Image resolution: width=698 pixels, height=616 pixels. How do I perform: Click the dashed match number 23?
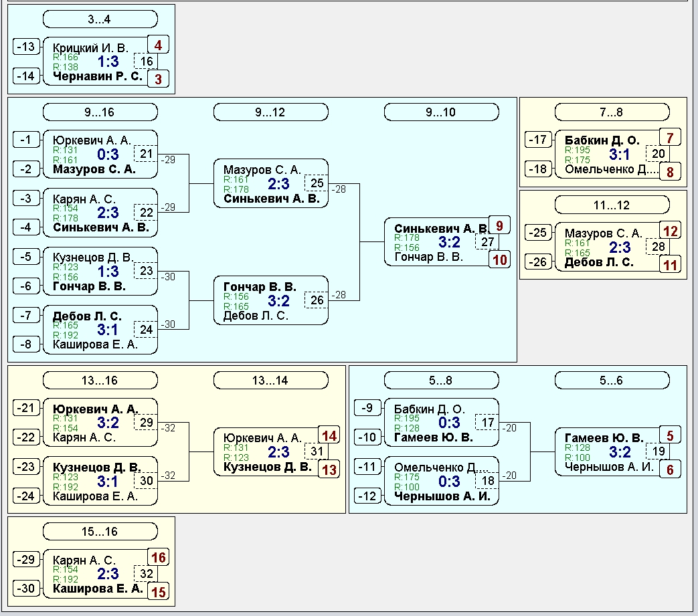click(146, 271)
